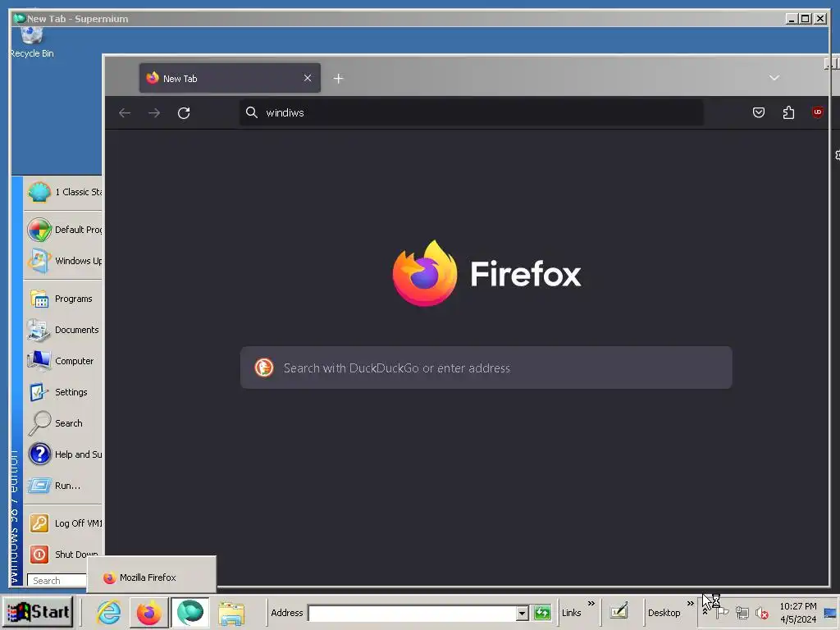840x630 pixels.
Task: Click the Firefox taskbar icon
Action: pos(149,612)
